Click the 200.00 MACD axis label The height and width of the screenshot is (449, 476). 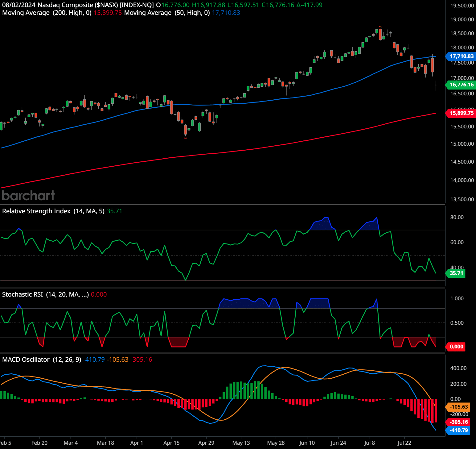(x=458, y=384)
